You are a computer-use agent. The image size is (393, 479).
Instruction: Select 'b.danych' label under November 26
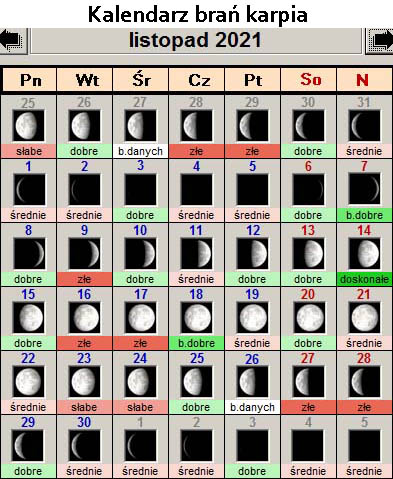(252, 407)
